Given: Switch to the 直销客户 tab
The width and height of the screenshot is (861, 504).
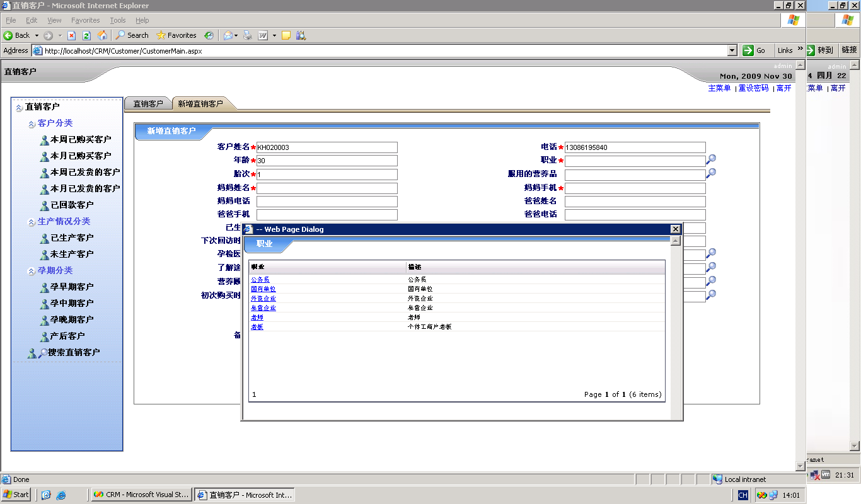Looking at the screenshot, I should 148,104.
